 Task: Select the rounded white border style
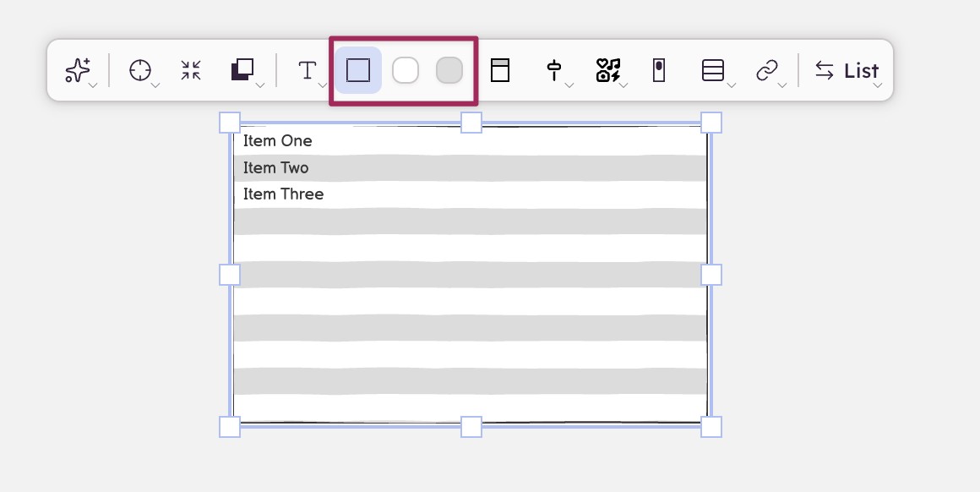tap(406, 70)
